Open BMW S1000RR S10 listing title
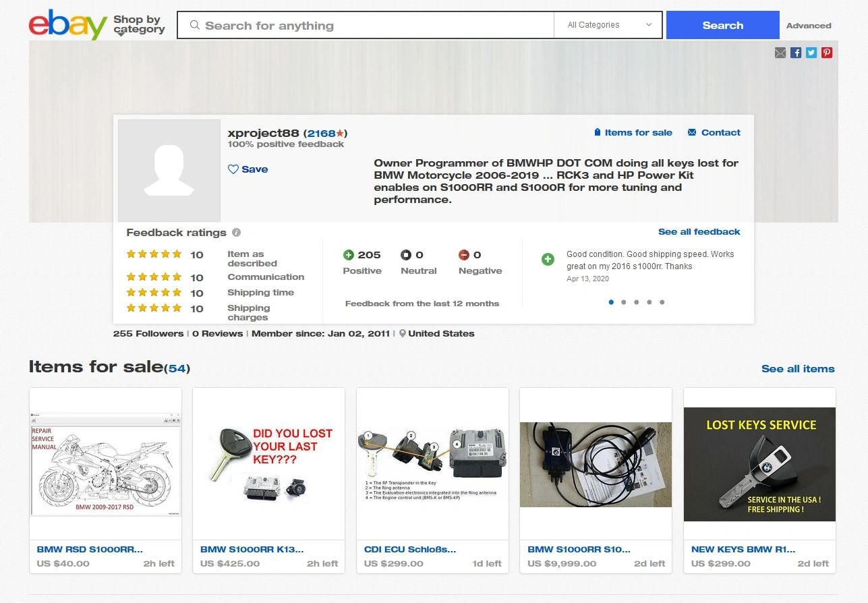This screenshot has height=603, width=868. point(579,549)
